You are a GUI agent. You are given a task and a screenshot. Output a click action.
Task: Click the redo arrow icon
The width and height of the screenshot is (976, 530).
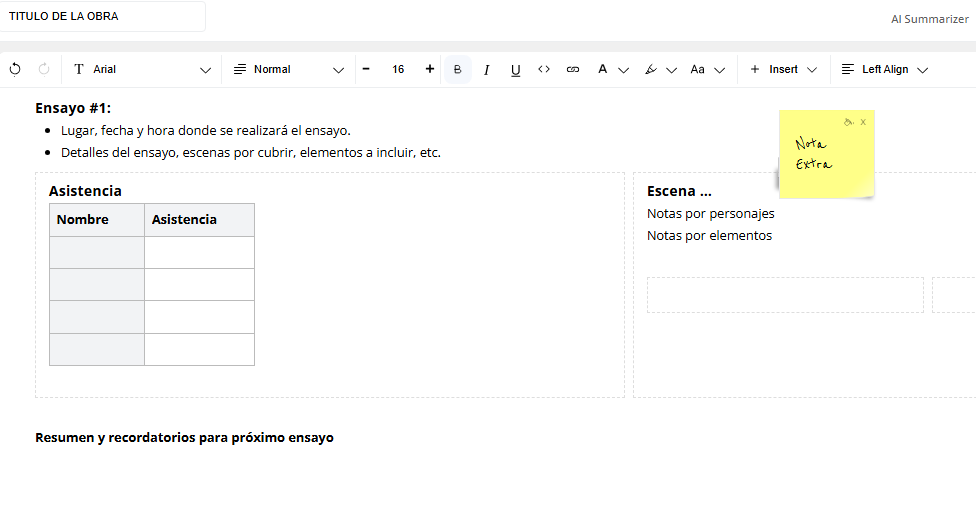pyautogui.click(x=44, y=69)
